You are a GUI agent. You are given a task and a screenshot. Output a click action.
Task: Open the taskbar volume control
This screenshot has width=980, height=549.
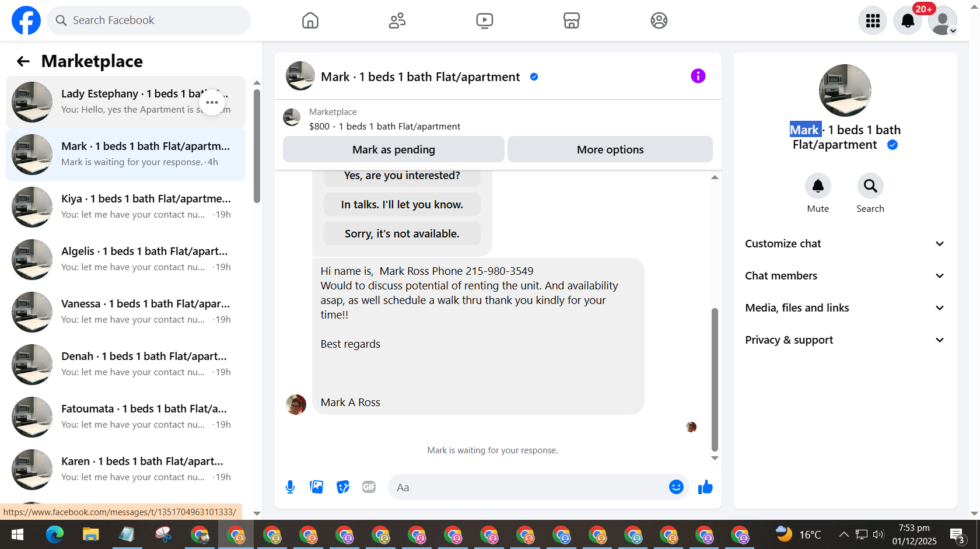pyautogui.click(x=879, y=534)
